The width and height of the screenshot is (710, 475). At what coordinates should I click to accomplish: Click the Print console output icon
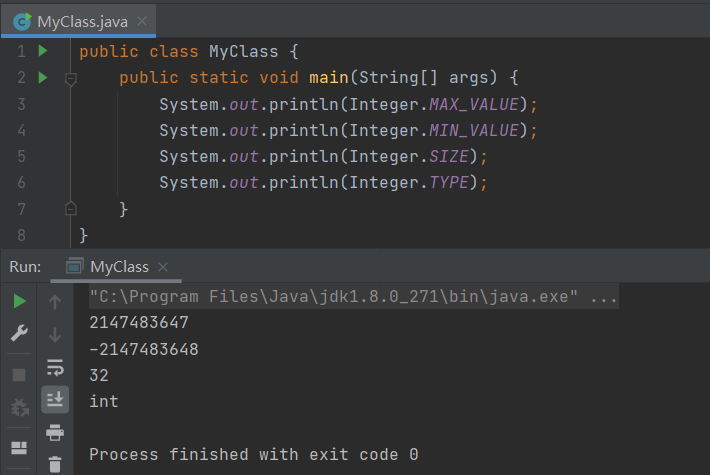55,432
